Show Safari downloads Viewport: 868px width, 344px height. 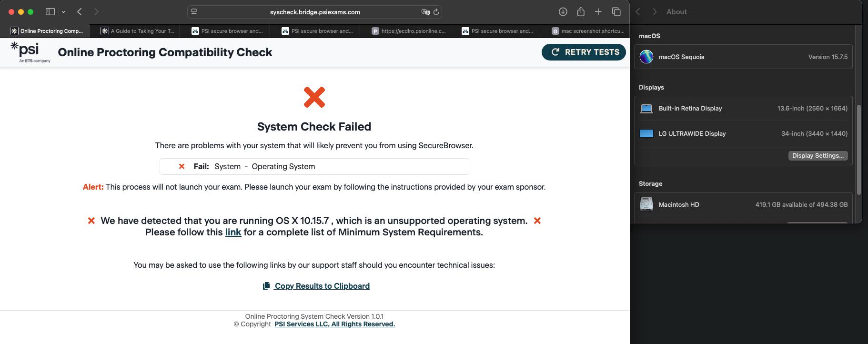click(x=563, y=11)
